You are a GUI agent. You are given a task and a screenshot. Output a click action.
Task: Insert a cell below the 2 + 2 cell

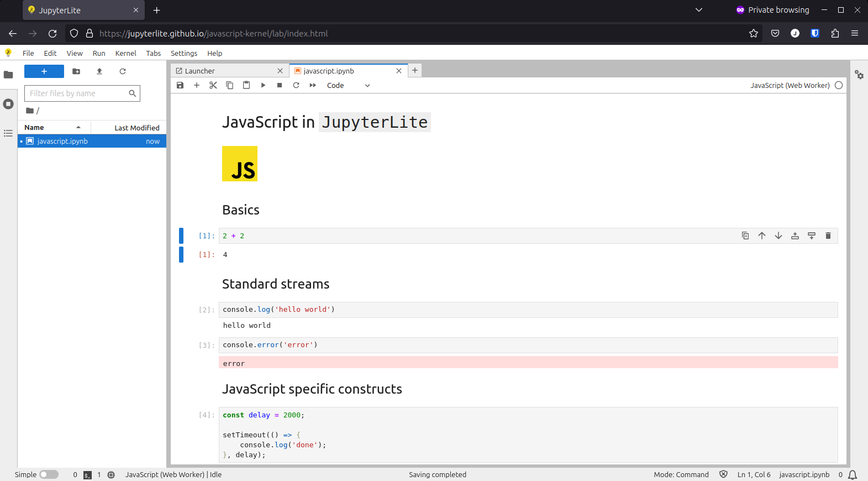coord(812,236)
